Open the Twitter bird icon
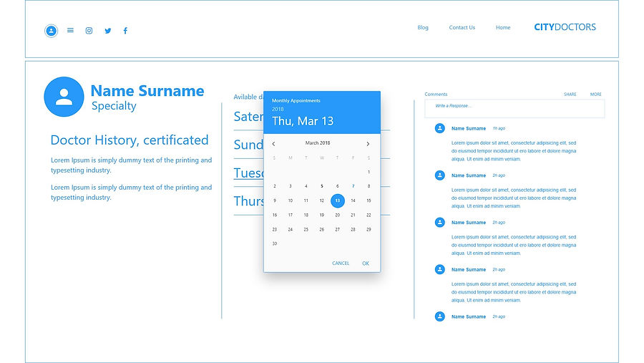Viewport: 644px width, 363px height. point(107,31)
